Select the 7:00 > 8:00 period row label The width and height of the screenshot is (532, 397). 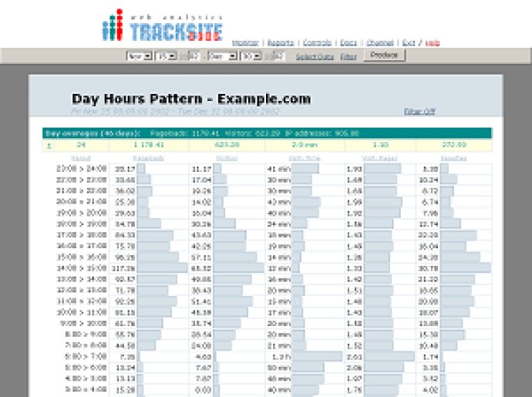[86, 345]
